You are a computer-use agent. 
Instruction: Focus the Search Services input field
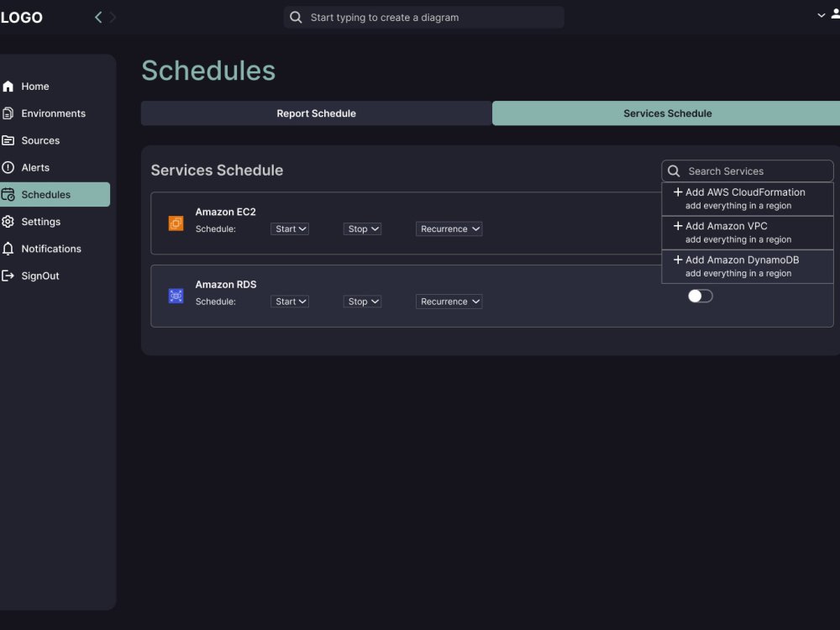click(x=748, y=171)
